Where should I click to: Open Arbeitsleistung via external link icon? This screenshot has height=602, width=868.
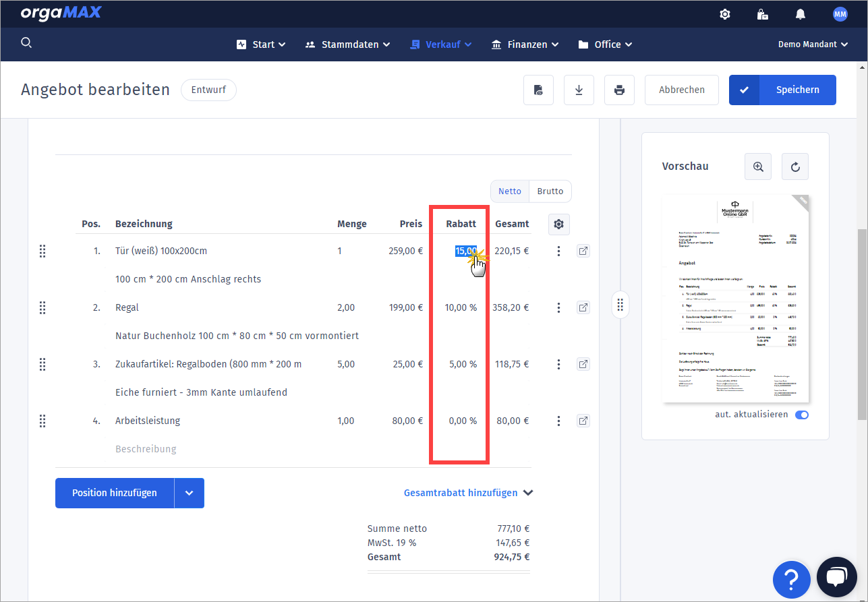(x=583, y=421)
